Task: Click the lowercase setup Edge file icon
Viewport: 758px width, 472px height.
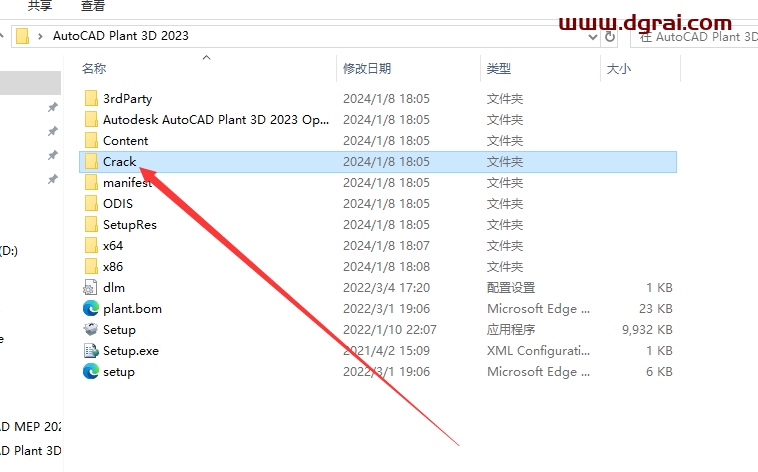Action: point(90,371)
